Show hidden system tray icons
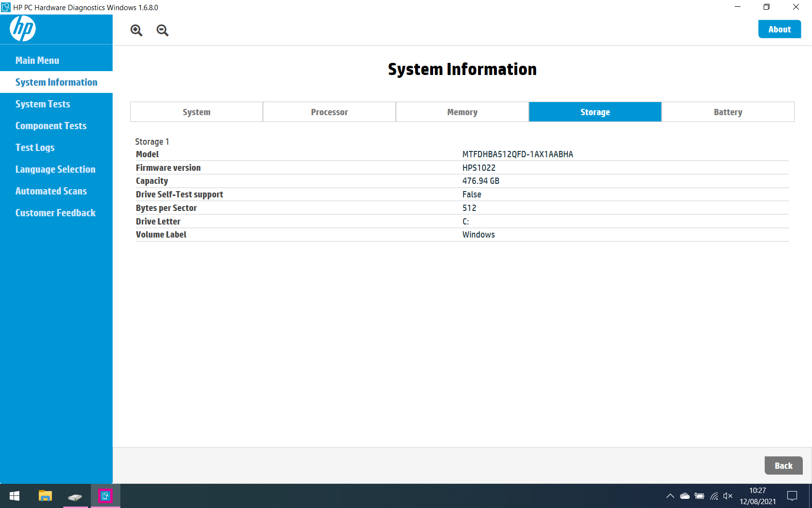Viewport: 812px width, 508px height. click(670, 496)
